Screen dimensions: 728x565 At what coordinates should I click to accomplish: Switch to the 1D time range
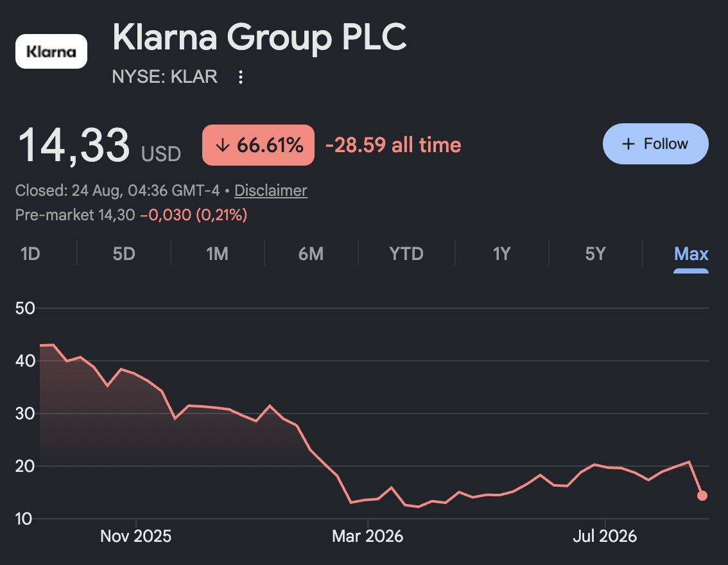31,254
